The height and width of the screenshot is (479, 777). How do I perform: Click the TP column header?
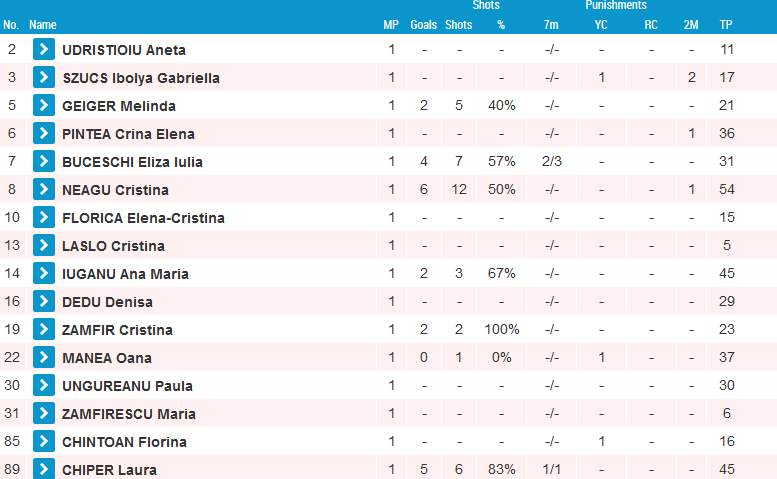pos(726,25)
